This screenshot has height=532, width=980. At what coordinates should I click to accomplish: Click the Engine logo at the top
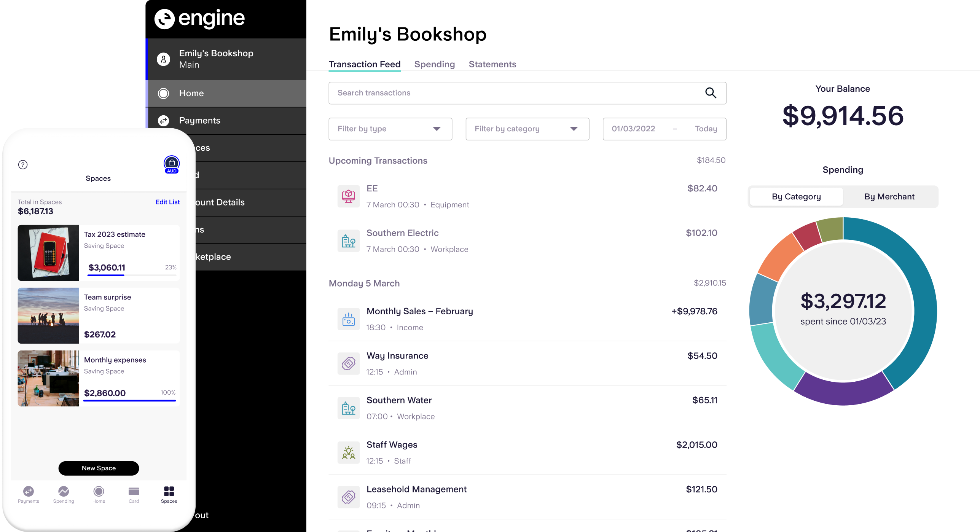click(x=199, y=18)
